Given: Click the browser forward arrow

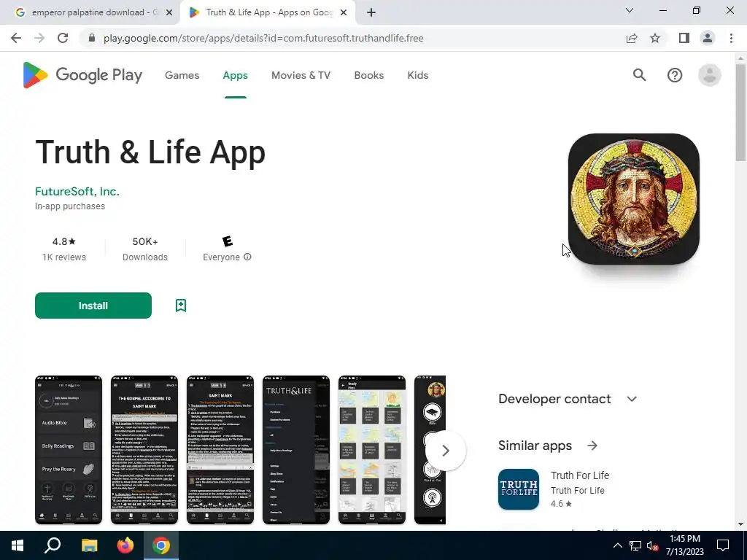Looking at the screenshot, I should click(39, 38).
